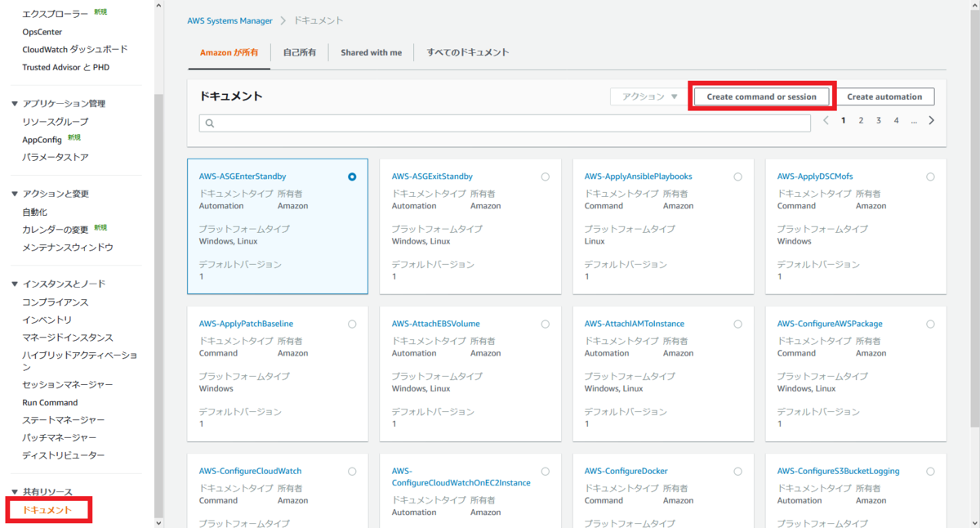Viewport: 980px width, 528px height.
Task: Open ステートマネージャー in the sidebar
Action: pos(63,420)
